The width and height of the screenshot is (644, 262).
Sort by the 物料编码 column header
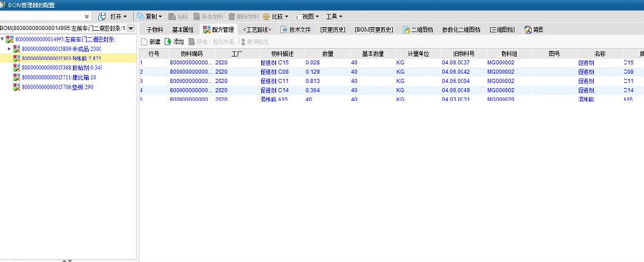(x=192, y=54)
